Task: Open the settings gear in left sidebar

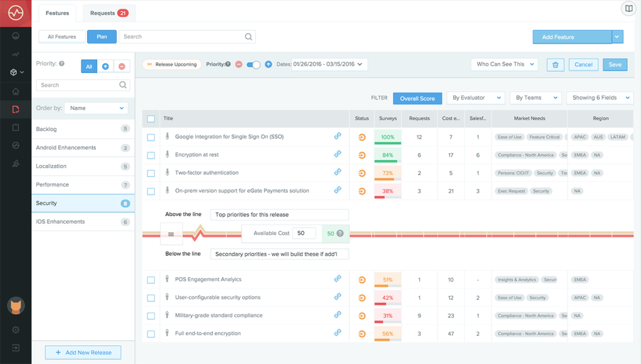Action: [16, 330]
